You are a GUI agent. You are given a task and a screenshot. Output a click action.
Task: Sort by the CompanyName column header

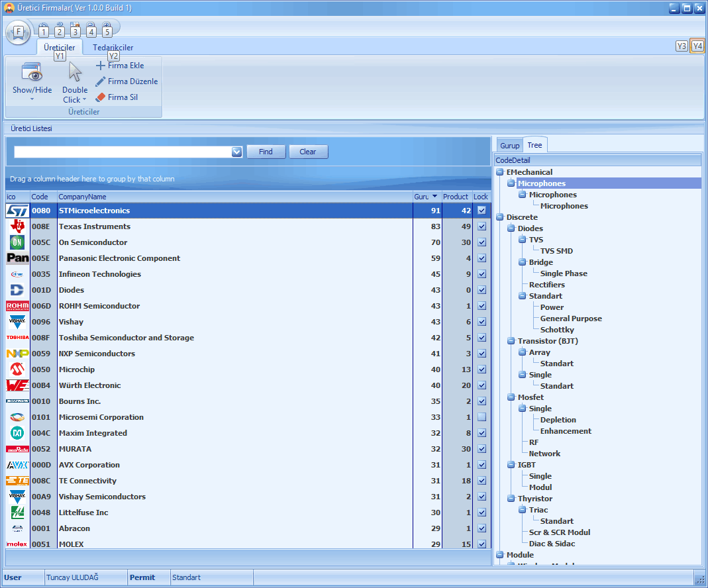235,197
